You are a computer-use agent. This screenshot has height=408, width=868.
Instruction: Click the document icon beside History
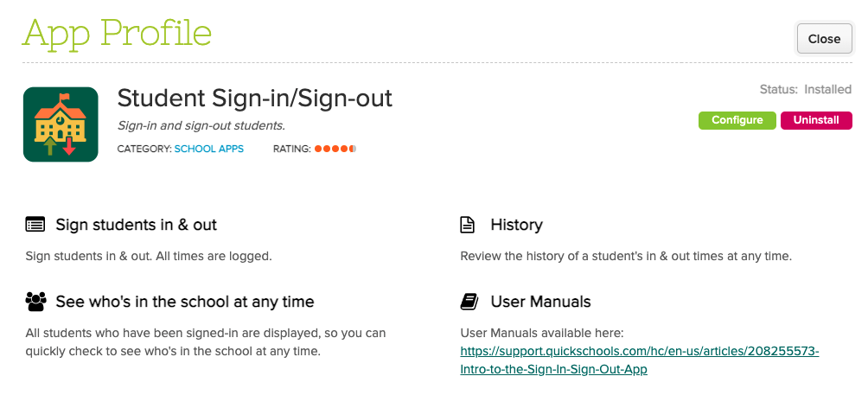(x=467, y=225)
